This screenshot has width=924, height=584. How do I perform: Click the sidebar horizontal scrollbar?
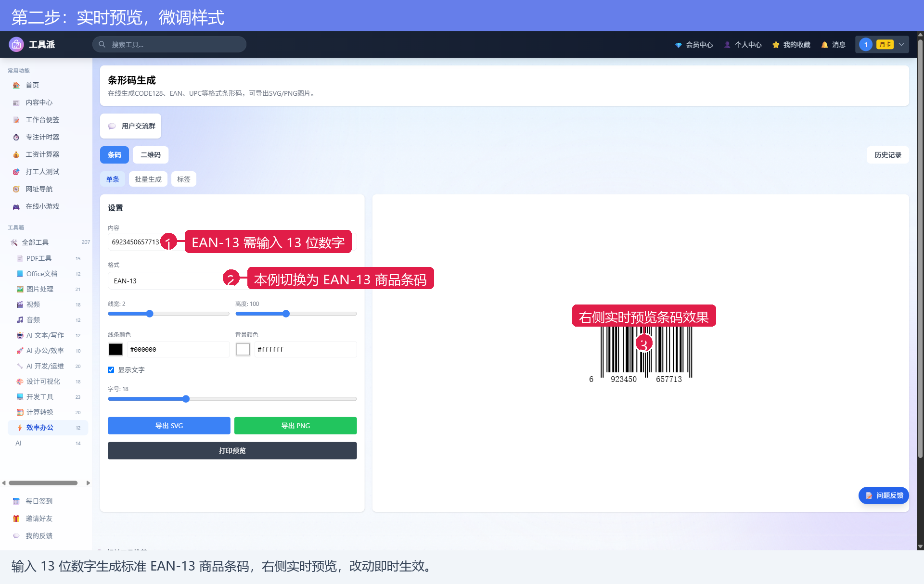[x=43, y=483]
